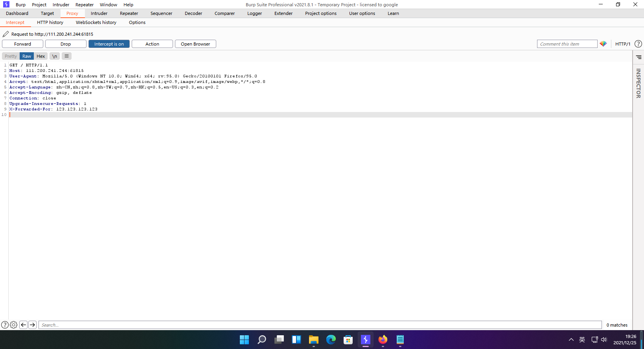Open volume control in system tray

pyautogui.click(x=604, y=340)
